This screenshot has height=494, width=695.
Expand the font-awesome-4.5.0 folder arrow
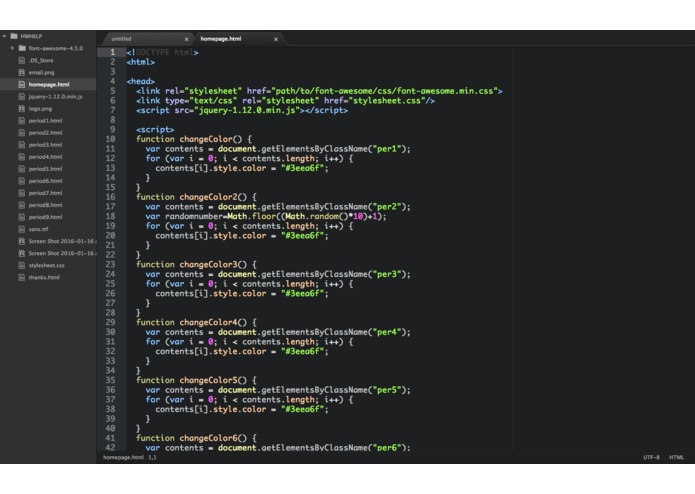(x=12, y=48)
